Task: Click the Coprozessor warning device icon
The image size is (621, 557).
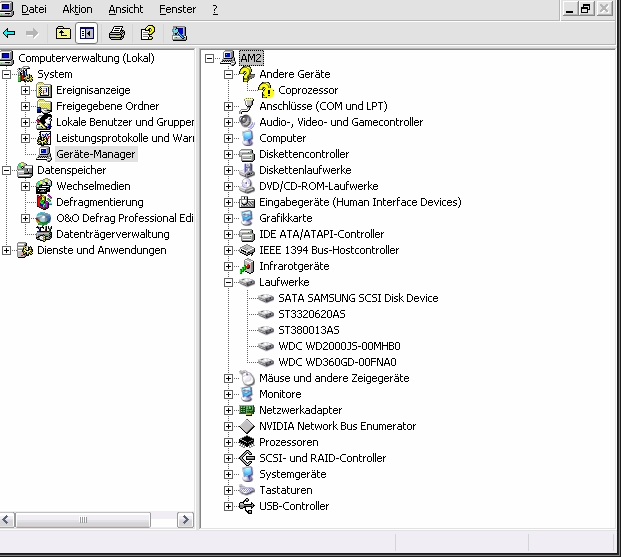Action: 266,90
